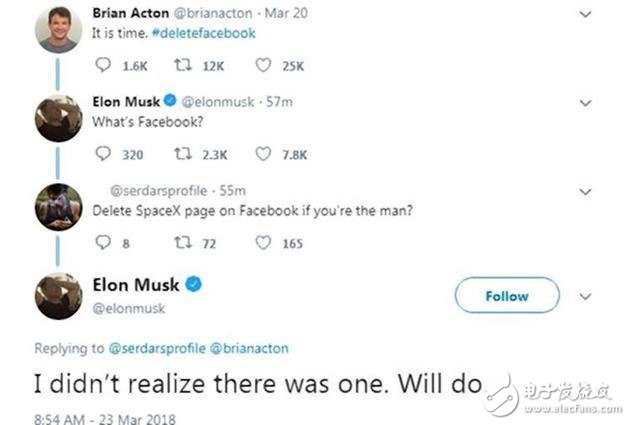Expand options chevron on serdarsprofile tweet
Viewport: 630px width, 425px height.
586,189
